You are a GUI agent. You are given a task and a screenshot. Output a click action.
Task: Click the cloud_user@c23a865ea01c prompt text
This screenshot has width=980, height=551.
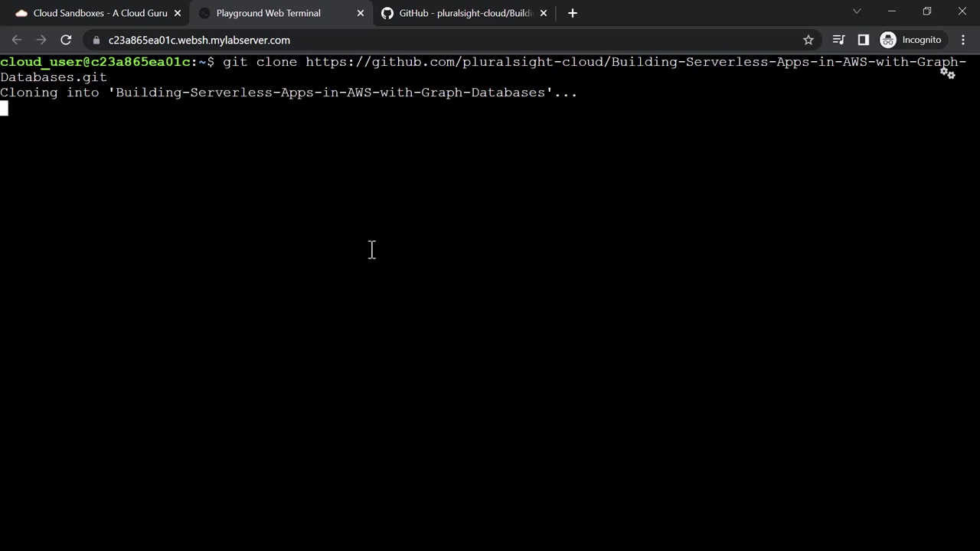96,62
